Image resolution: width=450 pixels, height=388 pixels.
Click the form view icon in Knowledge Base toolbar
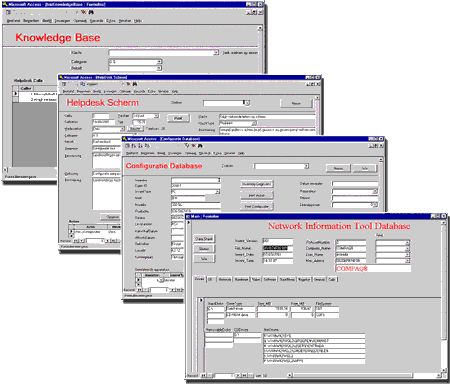(9, 12)
